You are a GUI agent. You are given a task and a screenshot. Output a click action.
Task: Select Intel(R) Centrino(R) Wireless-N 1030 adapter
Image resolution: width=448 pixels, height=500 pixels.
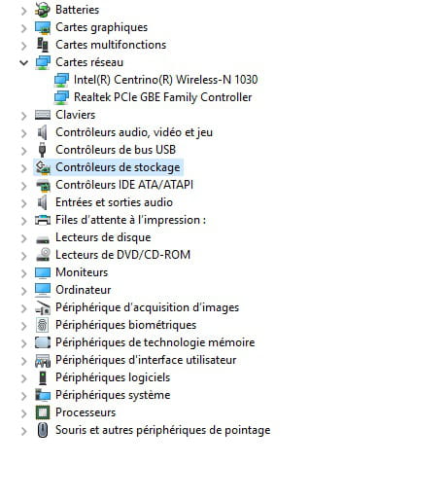[165, 80]
